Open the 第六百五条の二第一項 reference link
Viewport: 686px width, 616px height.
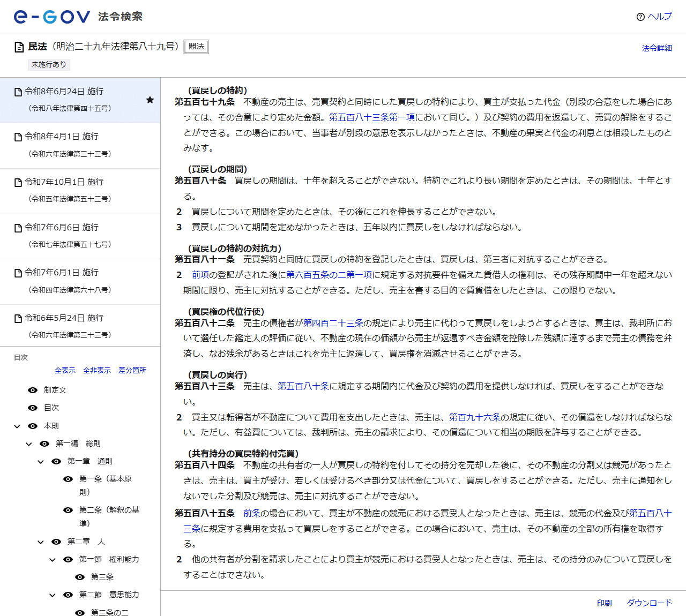(329, 275)
